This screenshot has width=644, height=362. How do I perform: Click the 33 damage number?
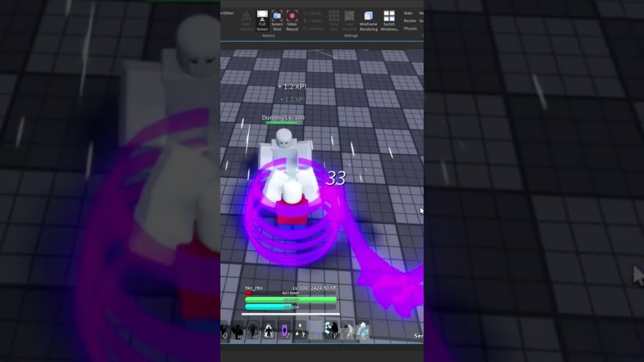pyautogui.click(x=336, y=178)
